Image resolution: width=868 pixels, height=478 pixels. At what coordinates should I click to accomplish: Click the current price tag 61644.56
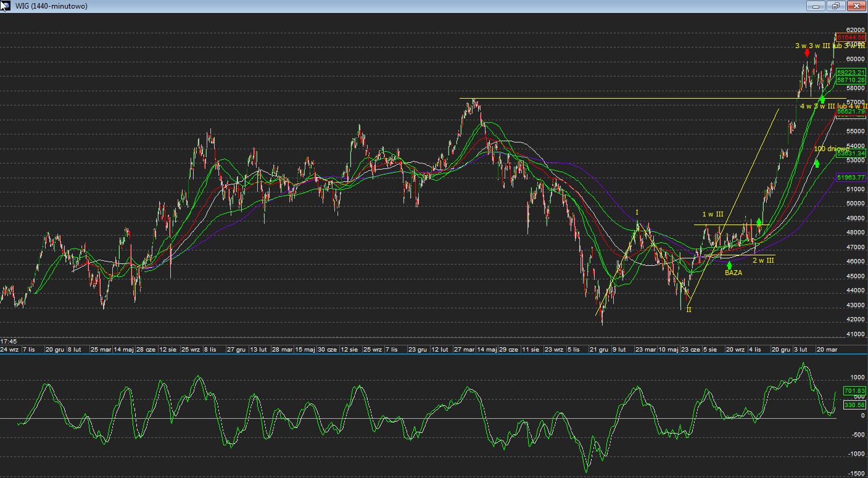point(851,38)
